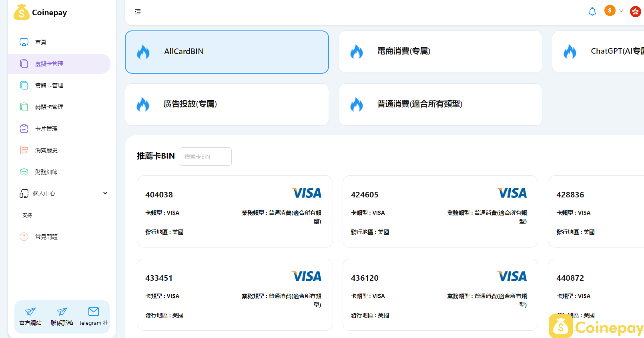Click the 個人中心 headset icon
This screenshot has width=644, height=338.
pos(24,193)
